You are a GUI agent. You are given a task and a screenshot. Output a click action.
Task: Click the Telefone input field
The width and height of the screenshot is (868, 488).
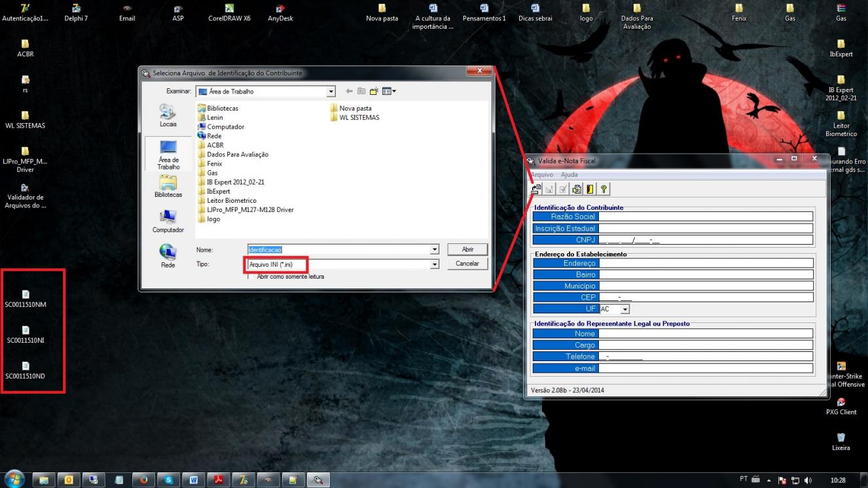tap(706, 357)
